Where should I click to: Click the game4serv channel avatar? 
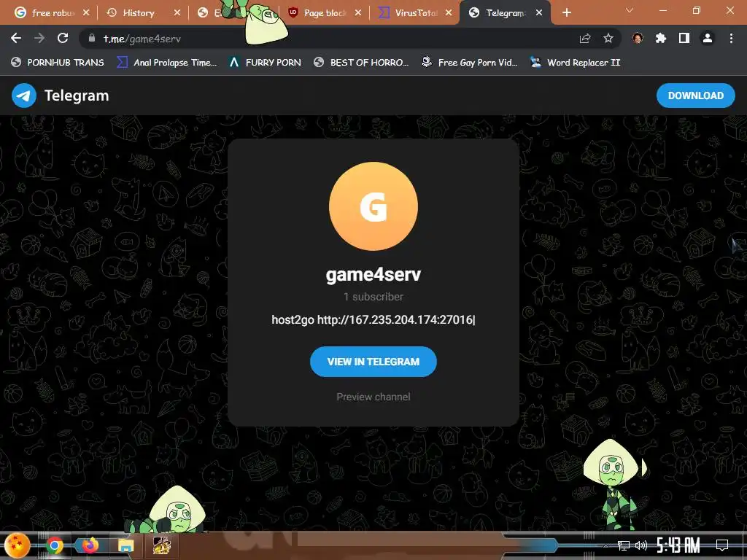(x=373, y=206)
